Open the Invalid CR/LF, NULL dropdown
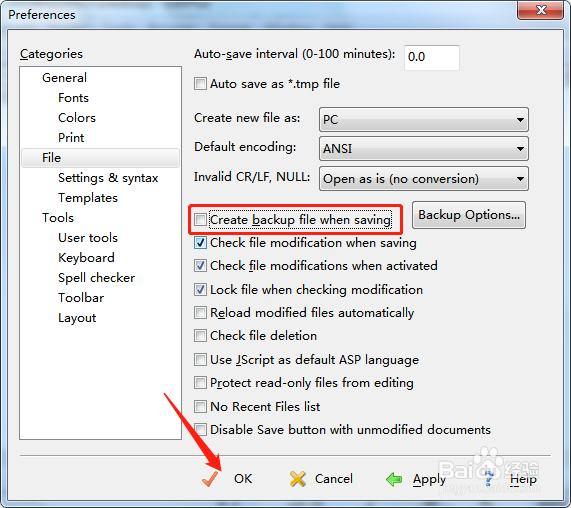 (x=424, y=178)
